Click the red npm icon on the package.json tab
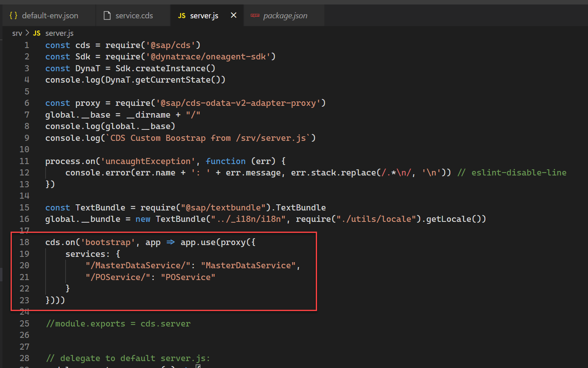 [255, 15]
